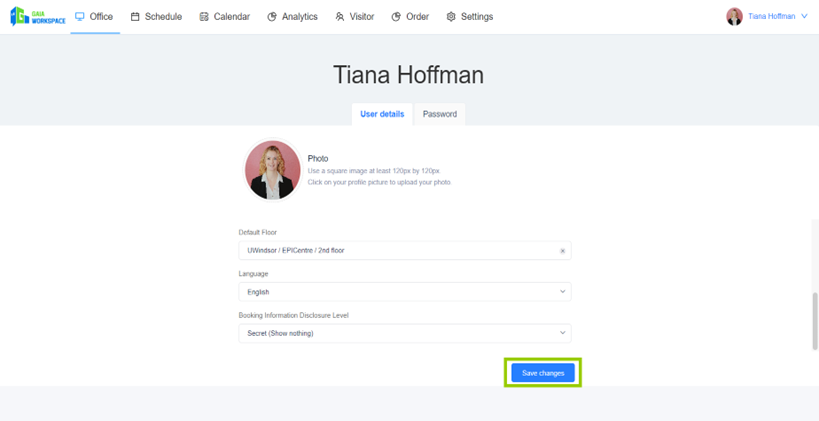This screenshot has width=819, height=421.
Task: Open the Analytics page
Action: pyautogui.click(x=292, y=17)
